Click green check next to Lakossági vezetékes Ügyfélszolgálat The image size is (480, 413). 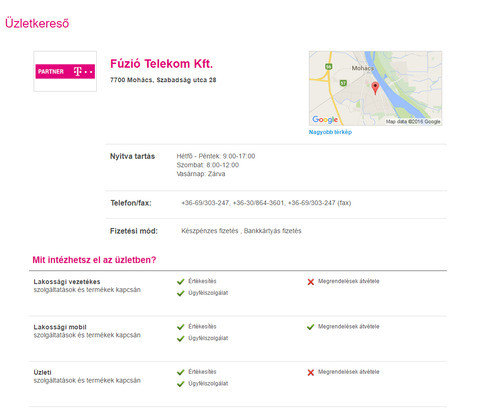[181, 293]
